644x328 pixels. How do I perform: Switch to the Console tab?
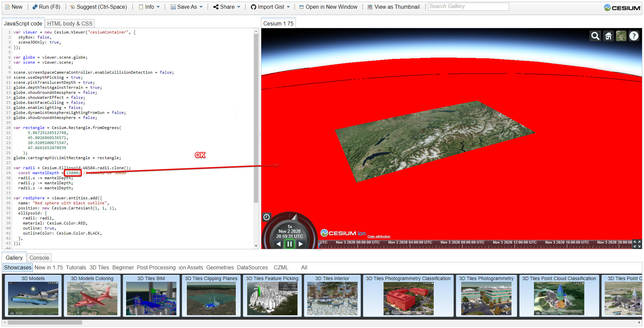[39, 258]
